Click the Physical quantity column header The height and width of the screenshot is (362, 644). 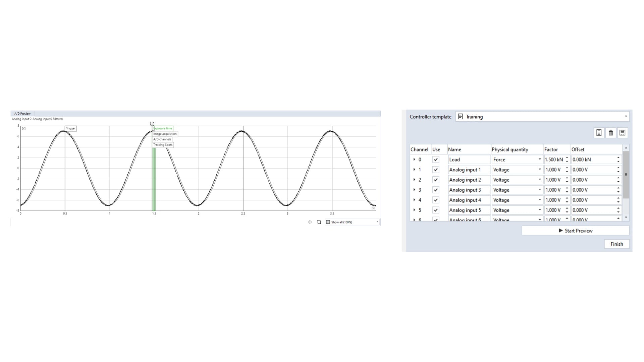point(517,149)
